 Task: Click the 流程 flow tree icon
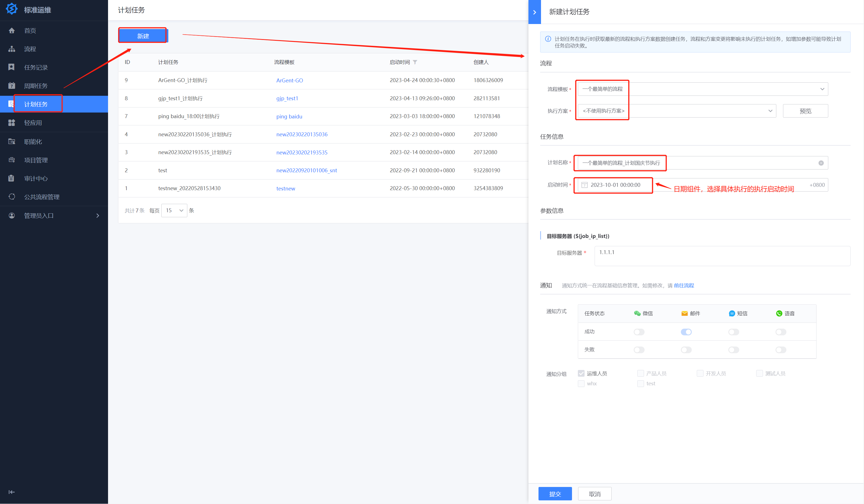coord(12,49)
